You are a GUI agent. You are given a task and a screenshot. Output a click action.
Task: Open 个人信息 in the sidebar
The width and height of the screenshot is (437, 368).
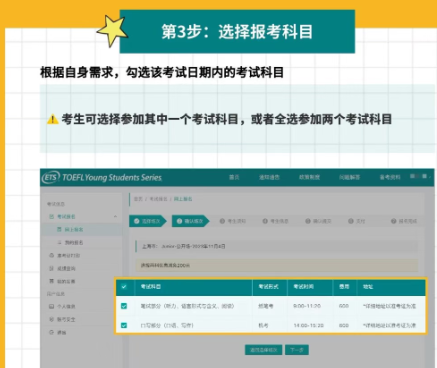coord(66,306)
